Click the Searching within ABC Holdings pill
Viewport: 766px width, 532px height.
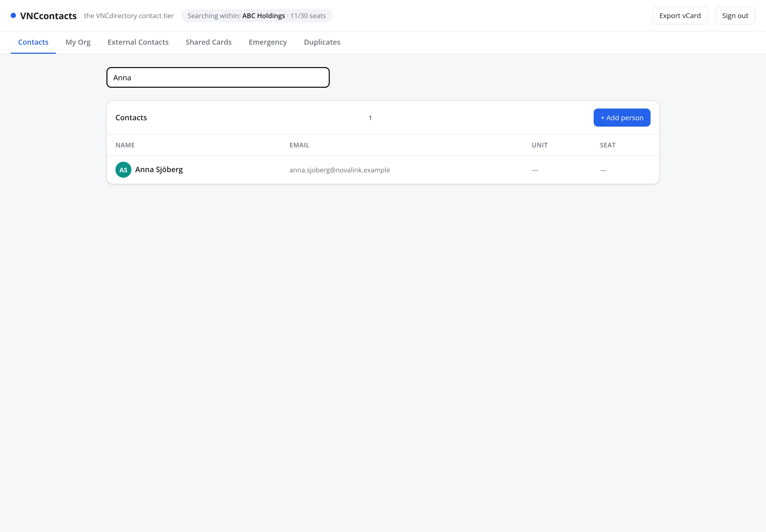coord(257,16)
